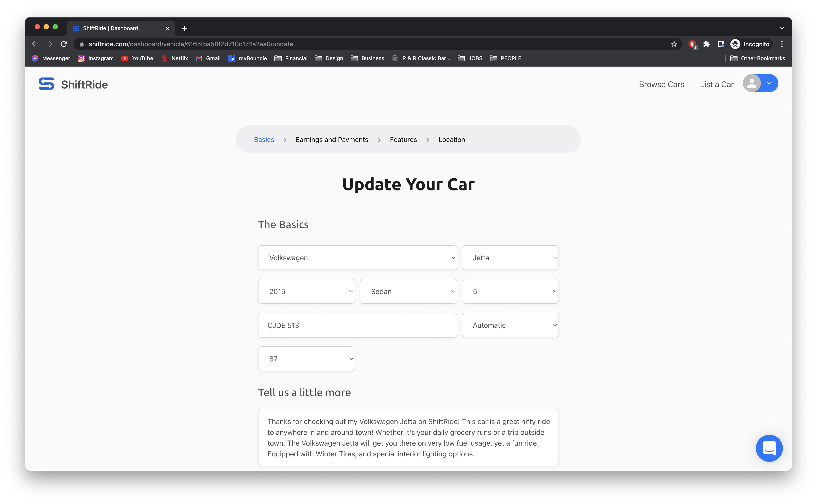Open the Volkswagen make dropdown
This screenshot has width=817, height=504.
[357, 258]
